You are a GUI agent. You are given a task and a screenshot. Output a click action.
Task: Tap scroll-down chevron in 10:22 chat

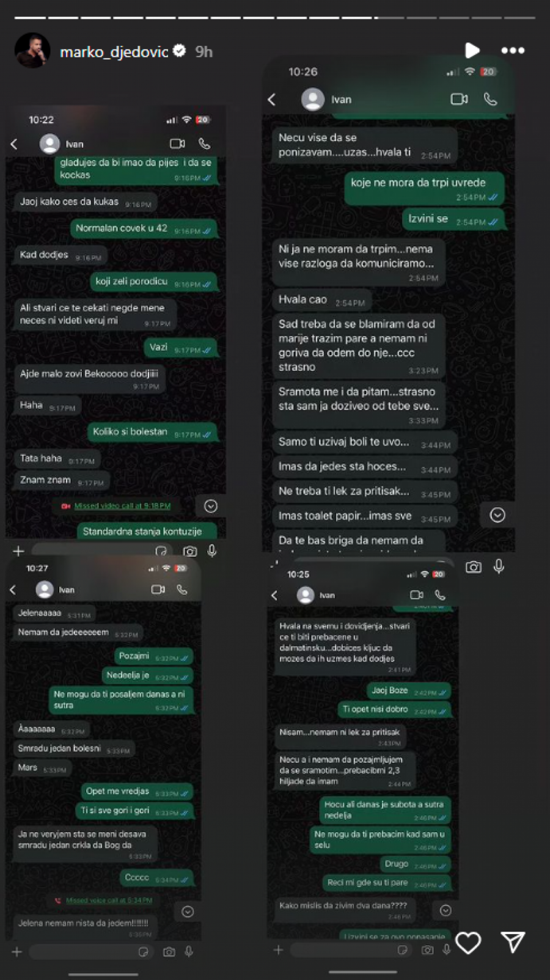211,506
